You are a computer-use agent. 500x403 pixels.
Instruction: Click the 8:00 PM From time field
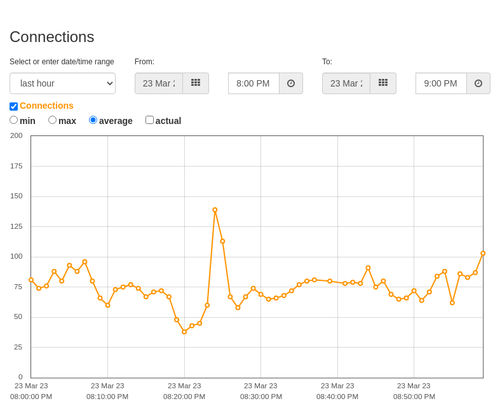pyautogui.click(x=254, y=83)
